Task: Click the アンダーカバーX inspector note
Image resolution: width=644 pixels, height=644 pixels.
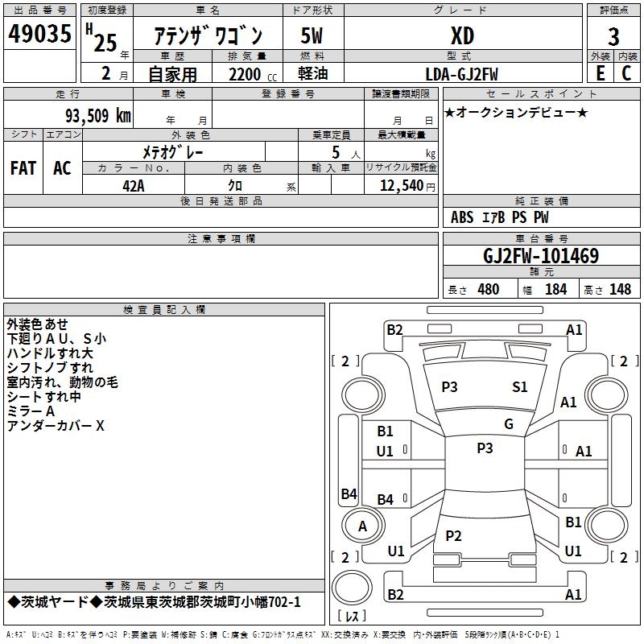Action: click(x=56, y=426)
